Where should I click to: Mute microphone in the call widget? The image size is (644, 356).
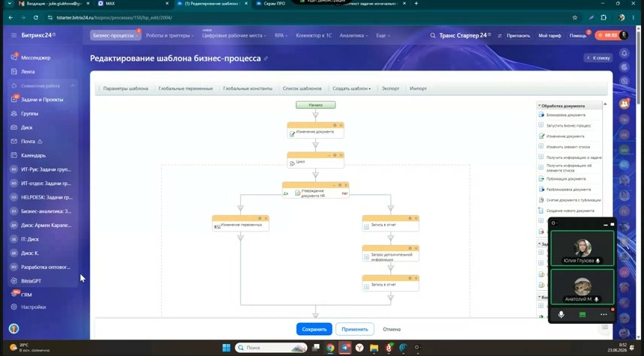coord(561,315)
